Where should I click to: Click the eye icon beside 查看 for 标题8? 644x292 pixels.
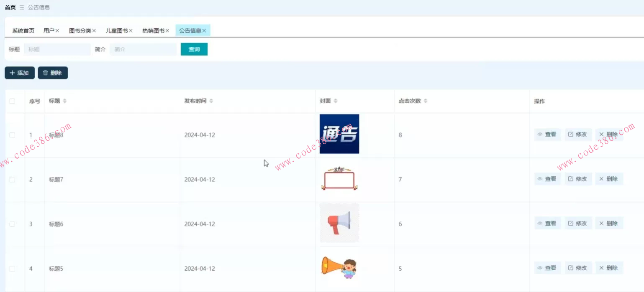540,134
